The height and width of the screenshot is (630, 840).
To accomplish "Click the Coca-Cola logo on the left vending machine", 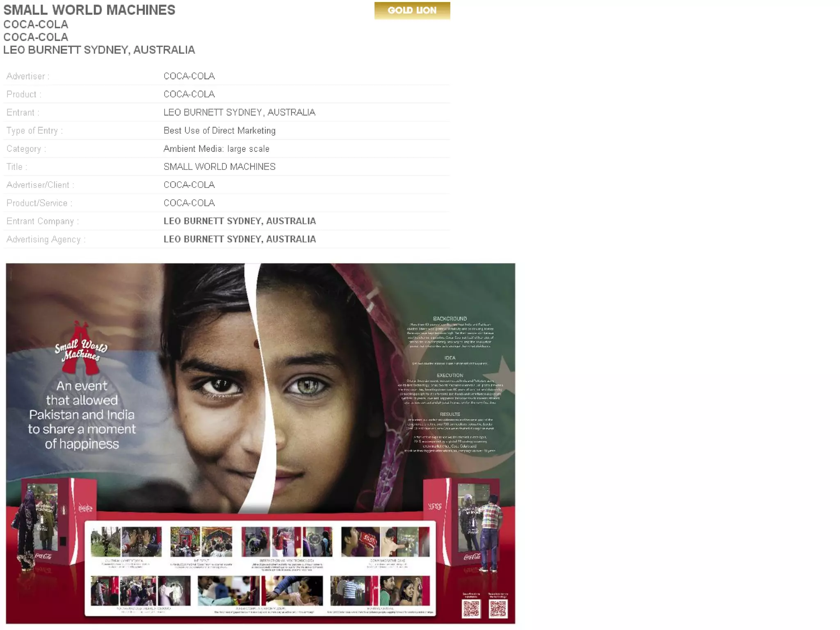I will point(43,556).
